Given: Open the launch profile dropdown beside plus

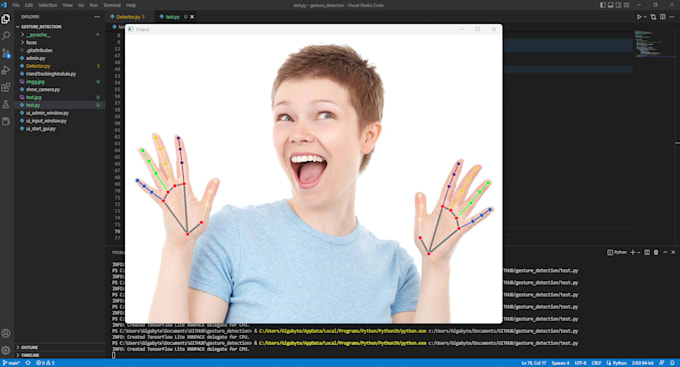Looking at the screenshot, I should pos(638,252).
